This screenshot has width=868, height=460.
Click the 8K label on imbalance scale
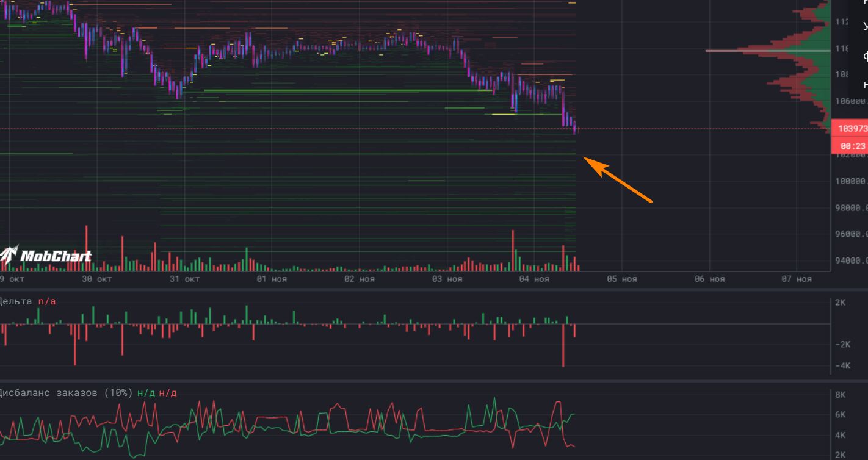[x=840, y=395]
